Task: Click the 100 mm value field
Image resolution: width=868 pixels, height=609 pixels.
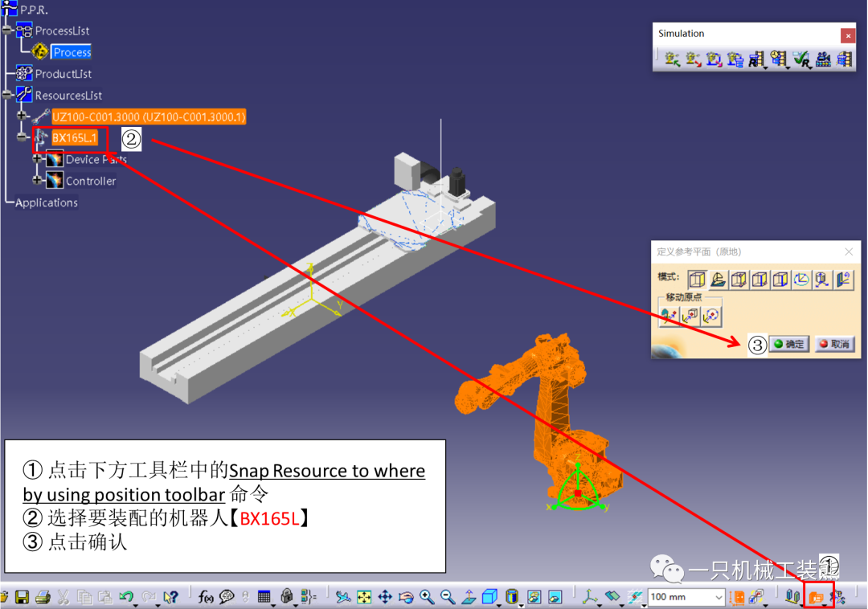Action: pos(681,598)
